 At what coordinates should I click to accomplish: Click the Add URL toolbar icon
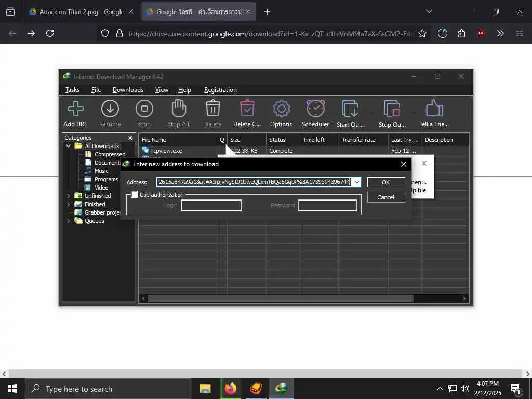tap(75, 109)
